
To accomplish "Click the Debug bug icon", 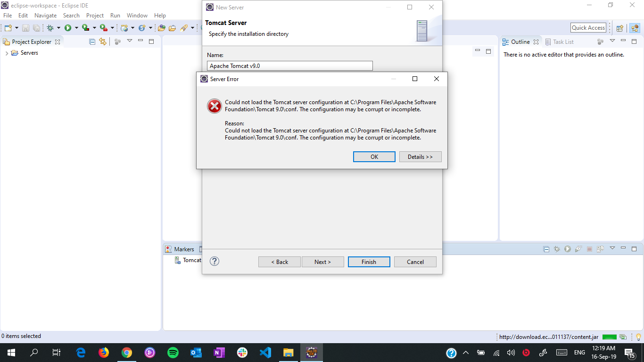I will click(x=50, y=28).
